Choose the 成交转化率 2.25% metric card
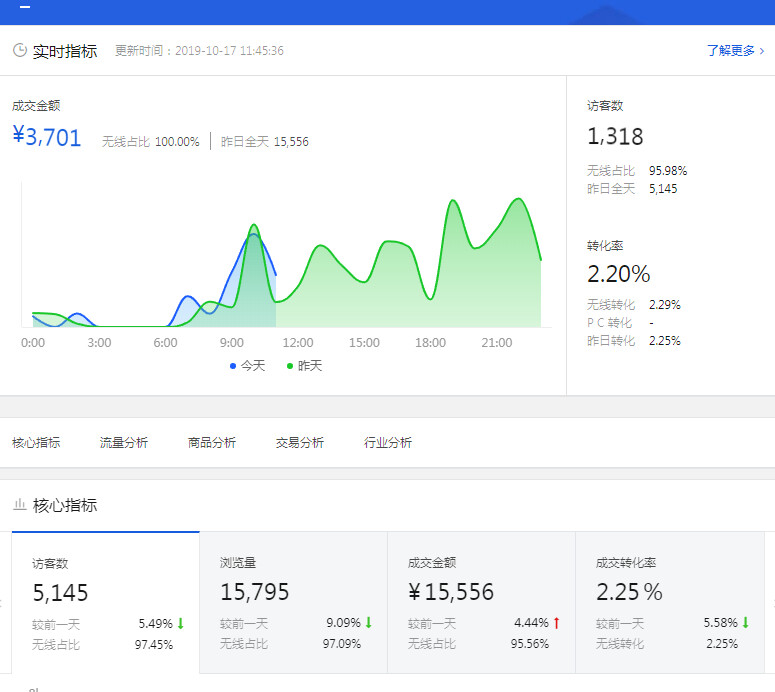This screenshot has width=775, height=692. (x=669, y=602)
